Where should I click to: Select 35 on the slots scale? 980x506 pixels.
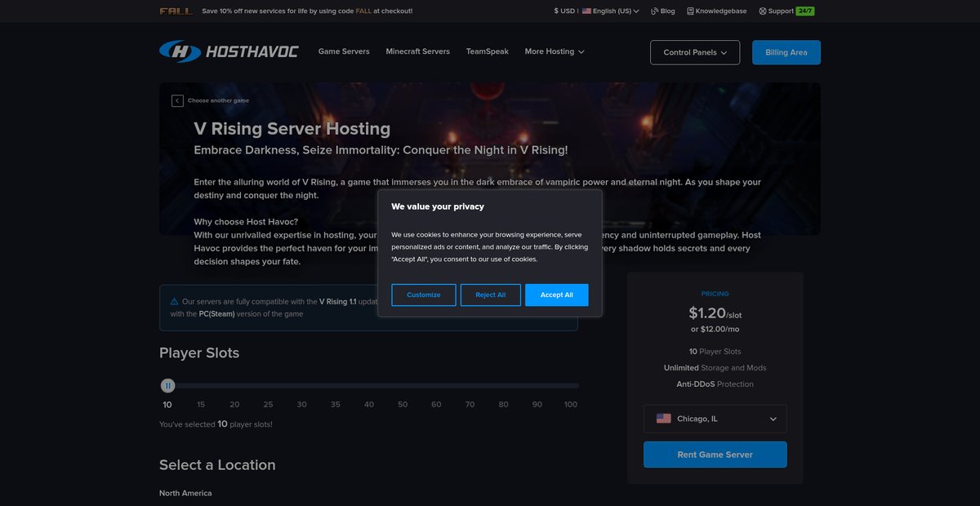pyautogui.click(x=336, y=405)
